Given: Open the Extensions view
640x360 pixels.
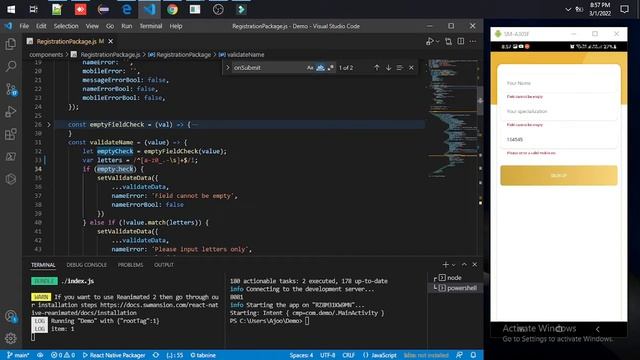Looking at the screenshot, I should coord(11,134).
